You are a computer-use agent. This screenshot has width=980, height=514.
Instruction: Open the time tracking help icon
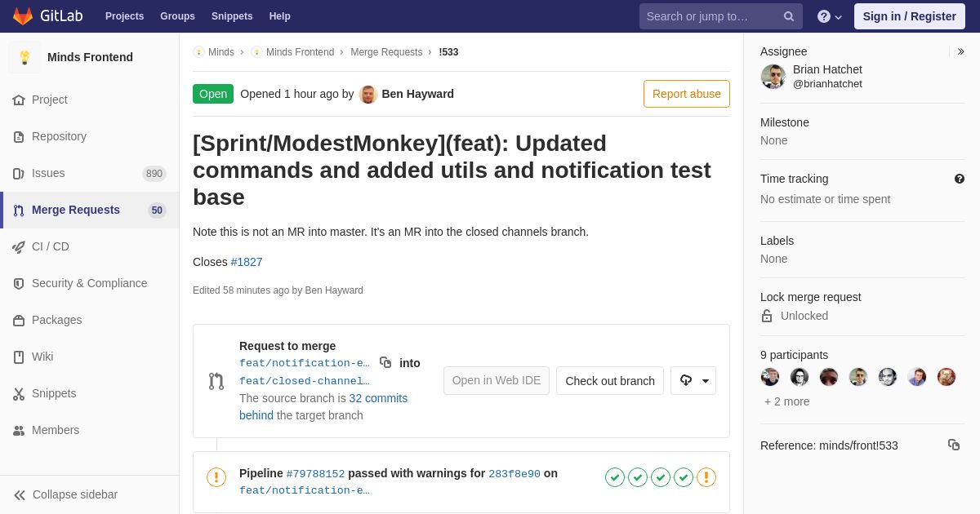pyautogui.click(x=960, y=179)
